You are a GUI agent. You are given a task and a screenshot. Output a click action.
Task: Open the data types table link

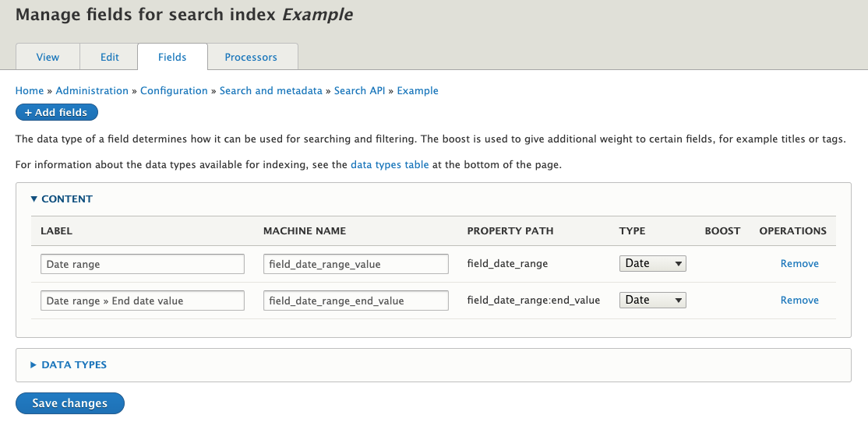[390, 165]
